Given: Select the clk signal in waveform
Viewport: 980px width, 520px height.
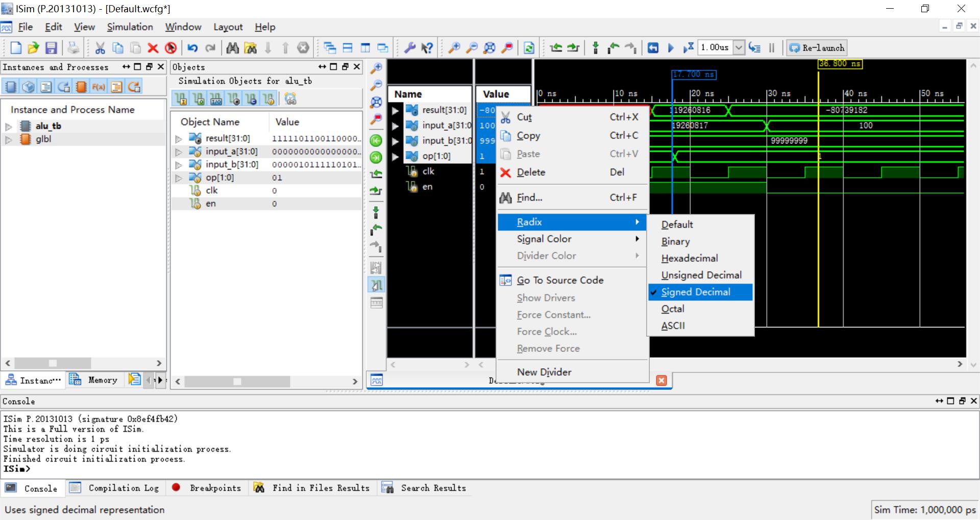Looking at the screenshot, I should [428, 172].
